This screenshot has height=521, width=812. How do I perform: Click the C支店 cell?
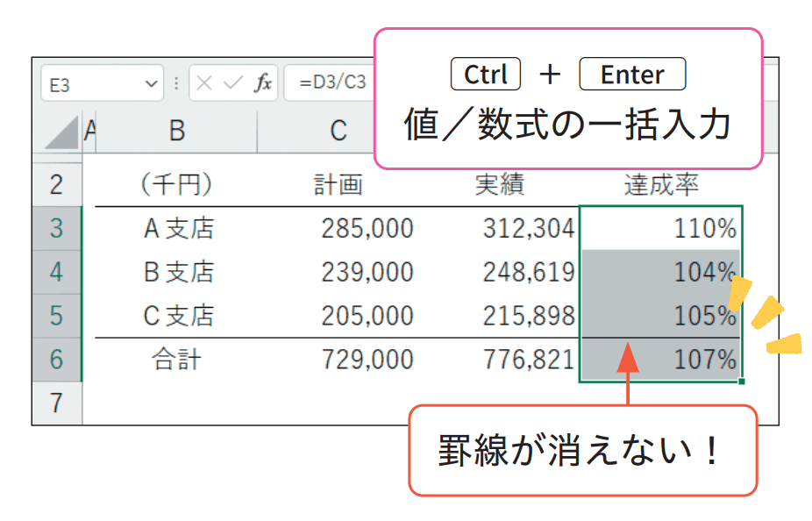(176, 316)
